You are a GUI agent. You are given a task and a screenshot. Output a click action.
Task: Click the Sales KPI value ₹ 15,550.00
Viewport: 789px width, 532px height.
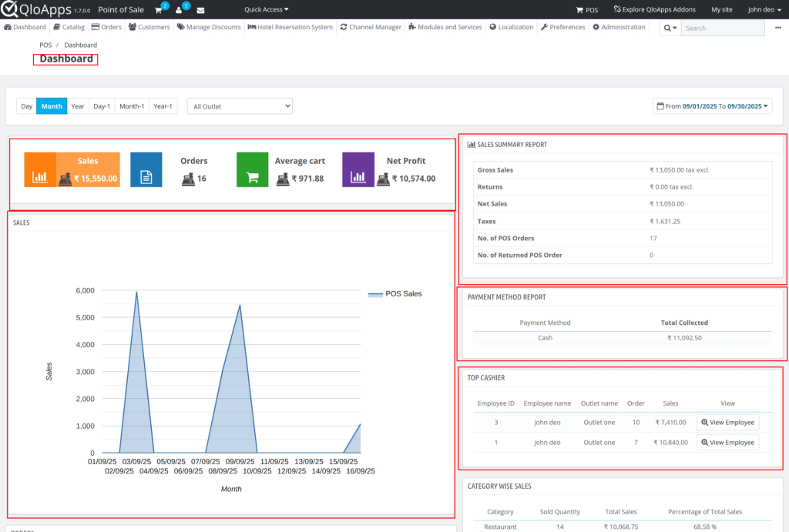tap(96, 179)
